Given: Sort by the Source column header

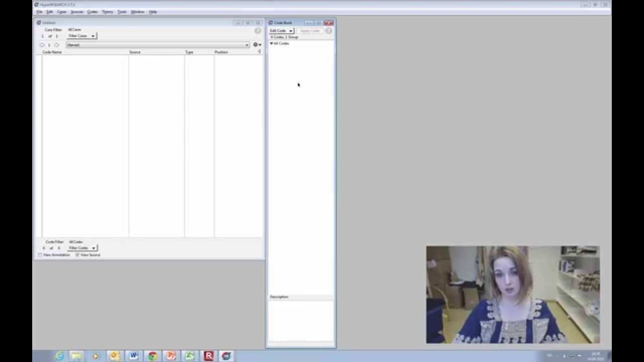Looking at the screenshot, I should pos(135,52).
